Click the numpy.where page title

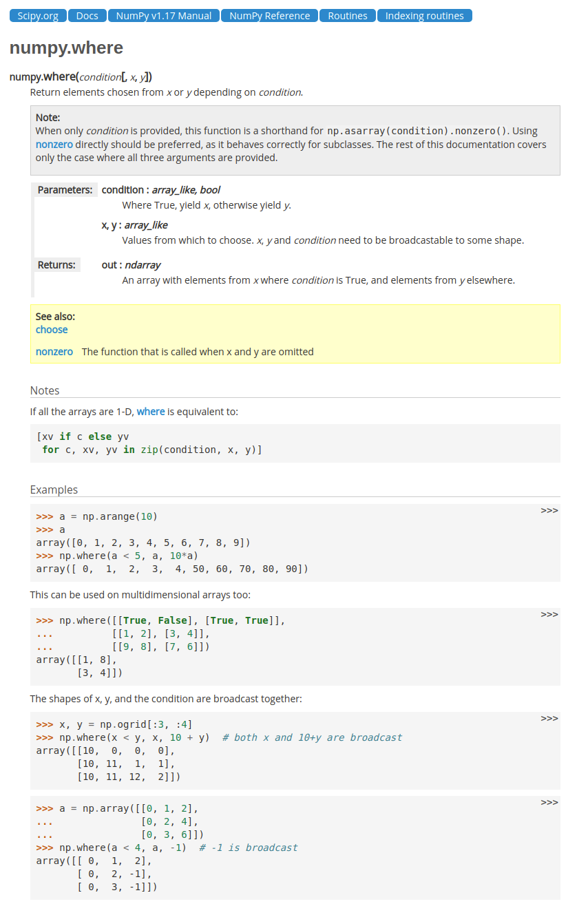click(66, 48)
